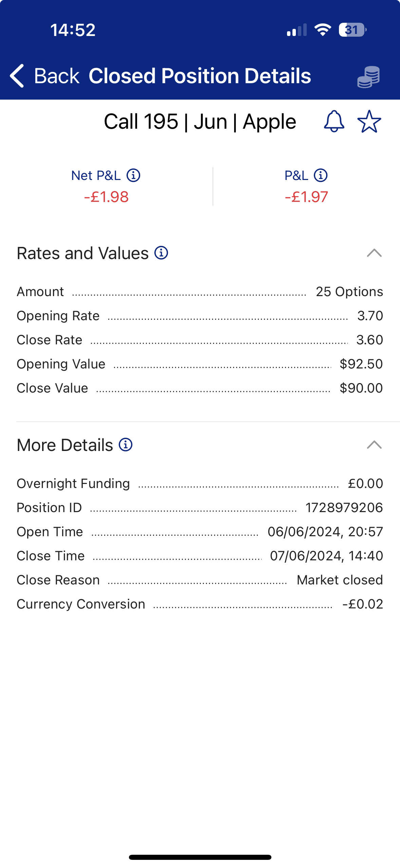Tap the Closed Position Details title

(x=199, y=76)
